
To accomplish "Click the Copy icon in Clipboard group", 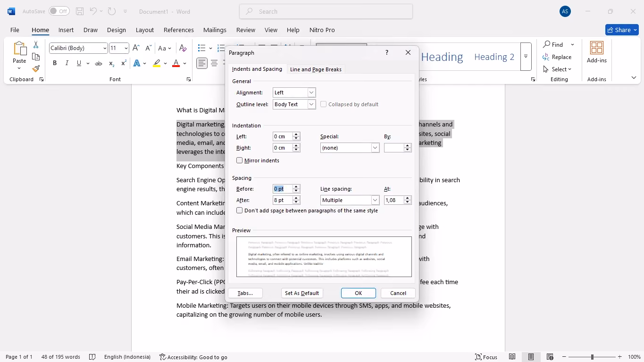I will [36, 57].
